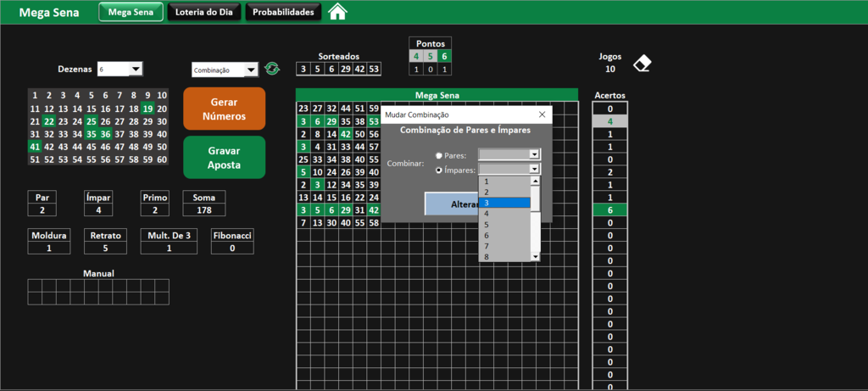Viewport: 868px width, 391px height.
Task: Click the Acertos cell showing 6
Action: click(x=610, y=209)
